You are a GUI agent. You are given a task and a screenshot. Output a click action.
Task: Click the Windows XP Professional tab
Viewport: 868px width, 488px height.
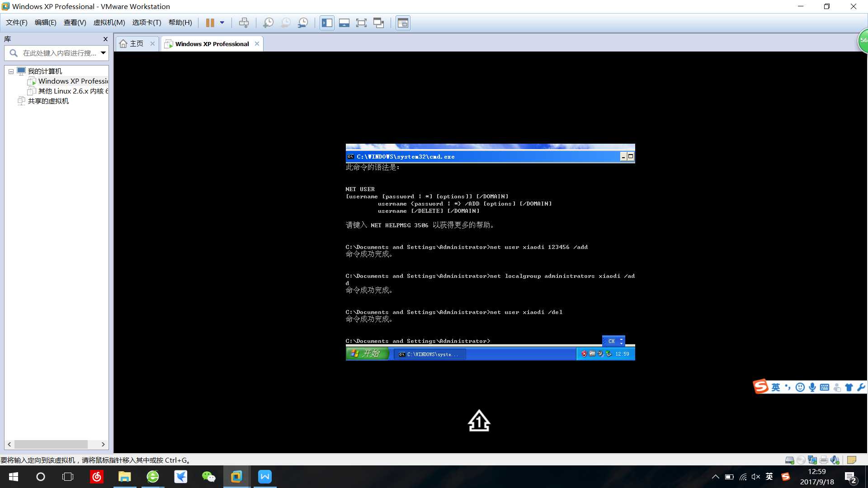coord(212,43)
